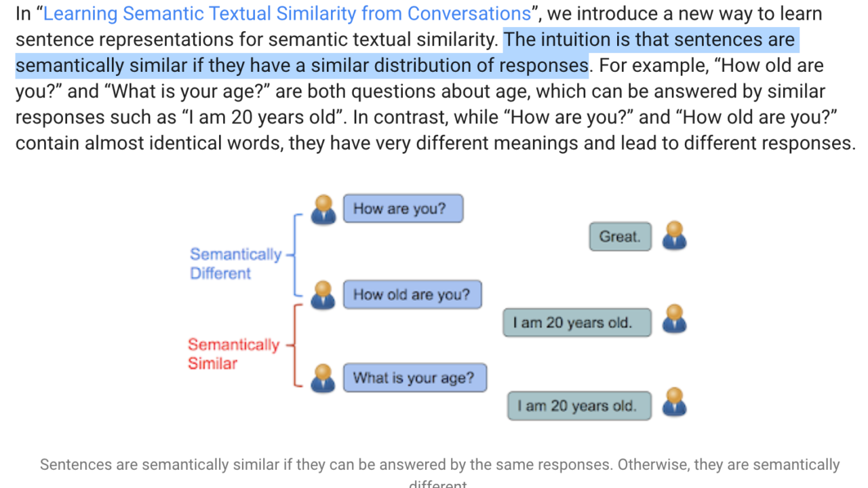Click the blue bracket of Semantically Different
Viewport: 868px width, 488px height.
click(296, 255)
